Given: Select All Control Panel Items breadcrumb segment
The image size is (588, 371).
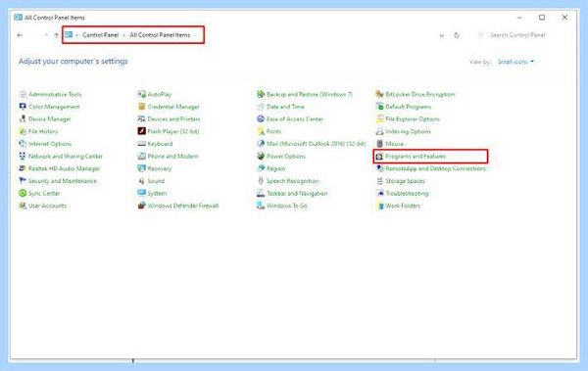Looking at the screenshot, I should [160, 35].
